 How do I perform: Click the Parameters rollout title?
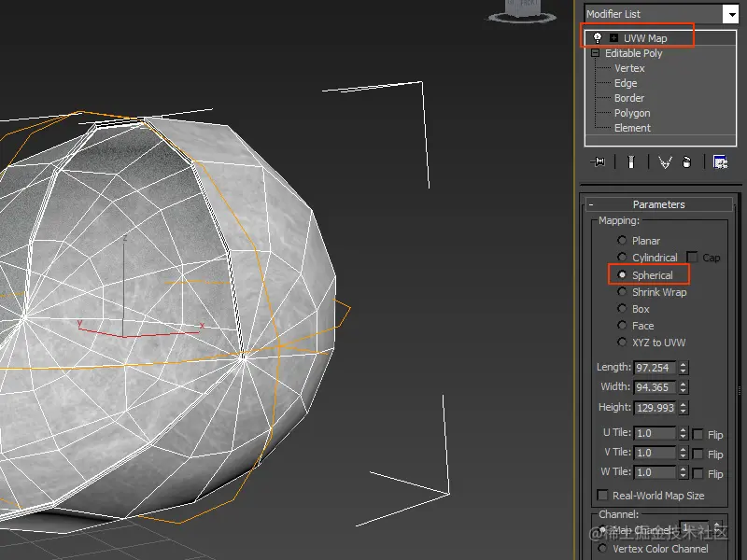click(x=658, y=204)
